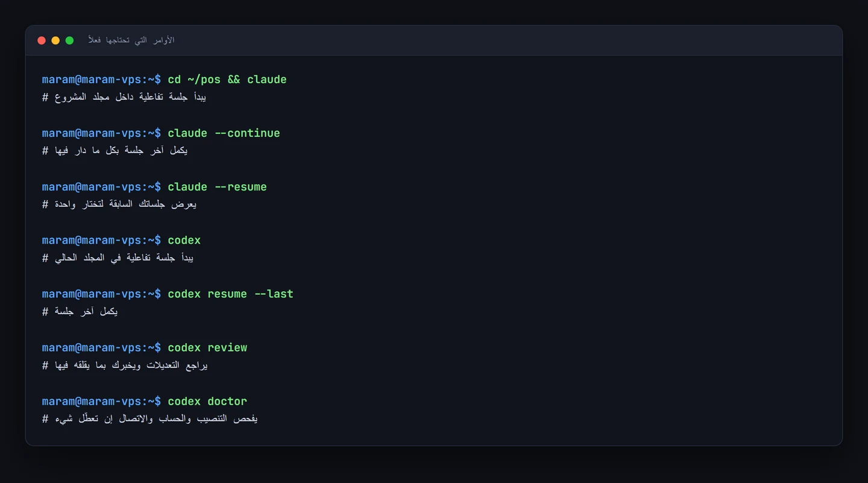This screenshot has height=483, width=868.
Task: Select the bare "codex" command with no arguments
Action: (x=184, y=241)
